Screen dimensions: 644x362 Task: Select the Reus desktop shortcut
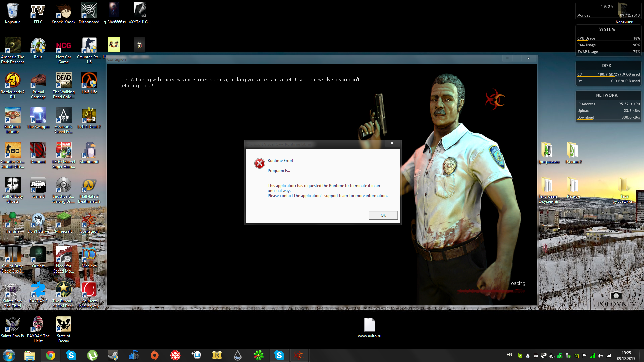38,48
